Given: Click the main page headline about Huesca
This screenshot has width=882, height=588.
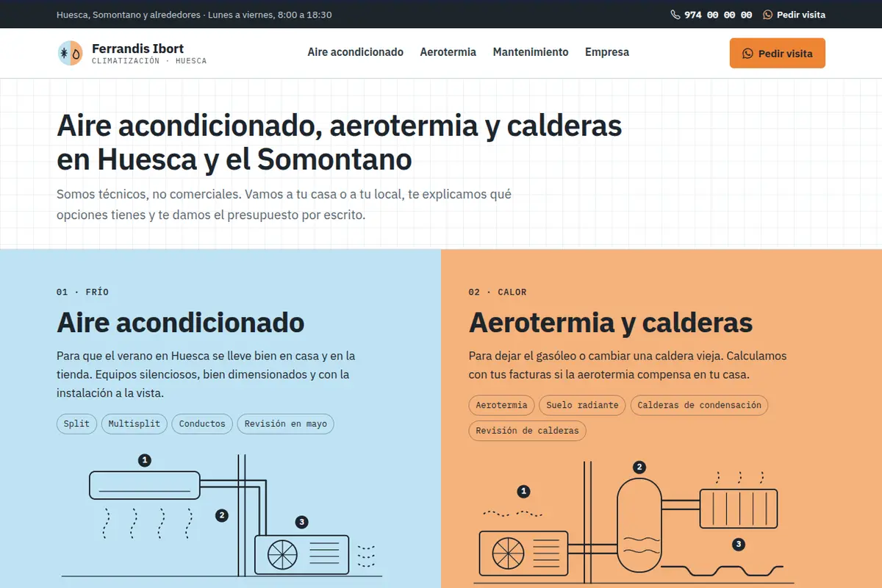Looking at the screenshot, I should pyautogui.click(x=340, y=143).
